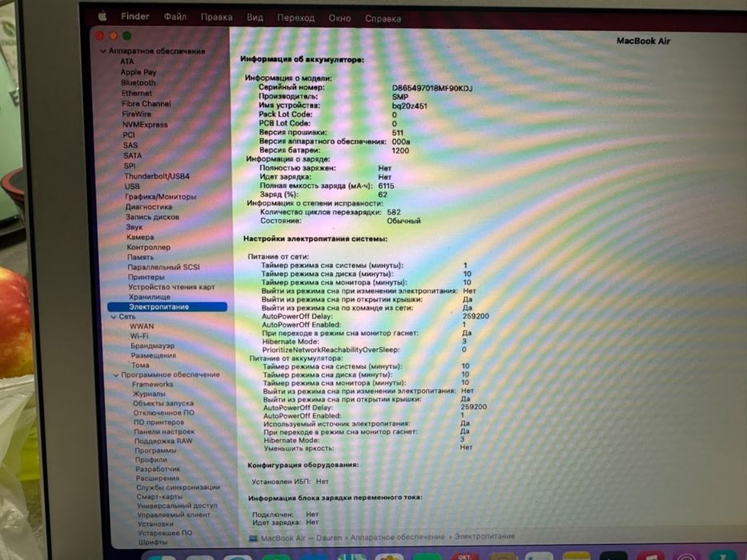
Task: Collapse the Программное обеспечение section
Action: tap(116, 375)
